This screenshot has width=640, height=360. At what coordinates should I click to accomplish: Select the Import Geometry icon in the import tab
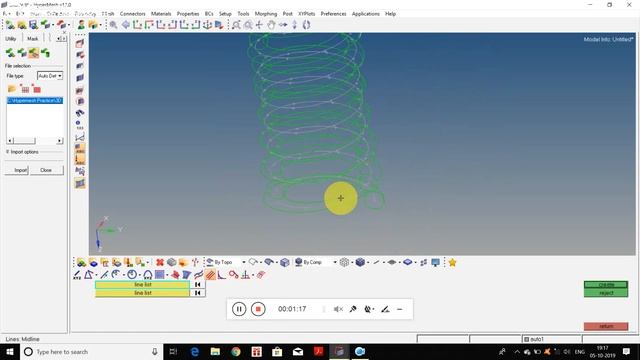click(33, 53)
